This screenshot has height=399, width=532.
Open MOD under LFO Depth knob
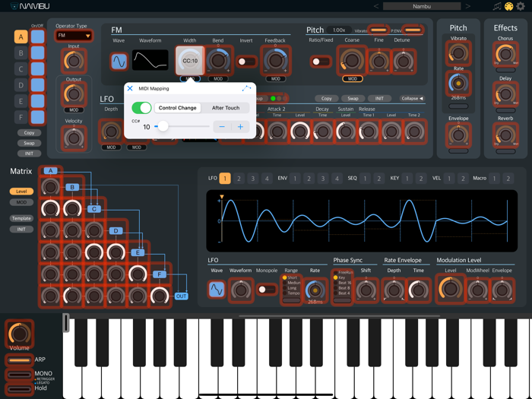tap(111, 147)
